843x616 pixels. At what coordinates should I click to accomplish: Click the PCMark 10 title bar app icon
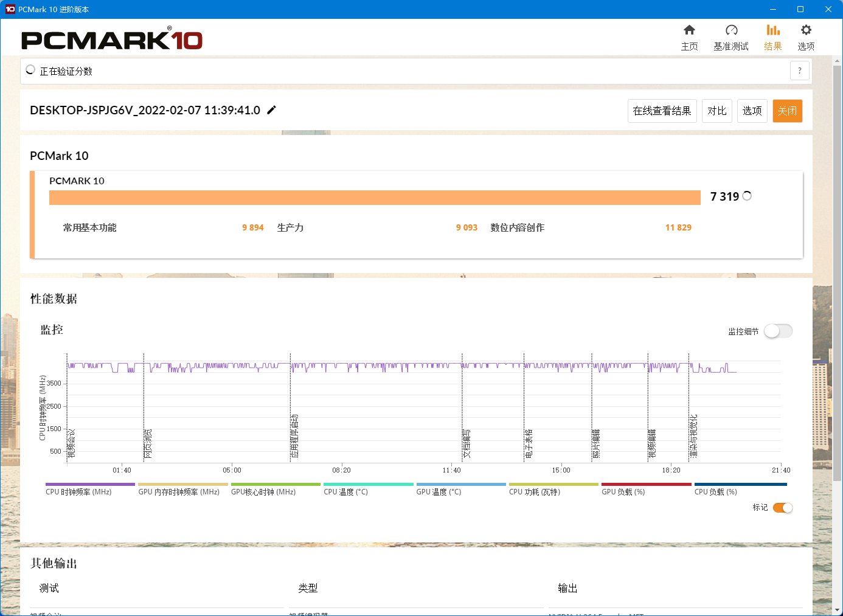tap(10, 9)
